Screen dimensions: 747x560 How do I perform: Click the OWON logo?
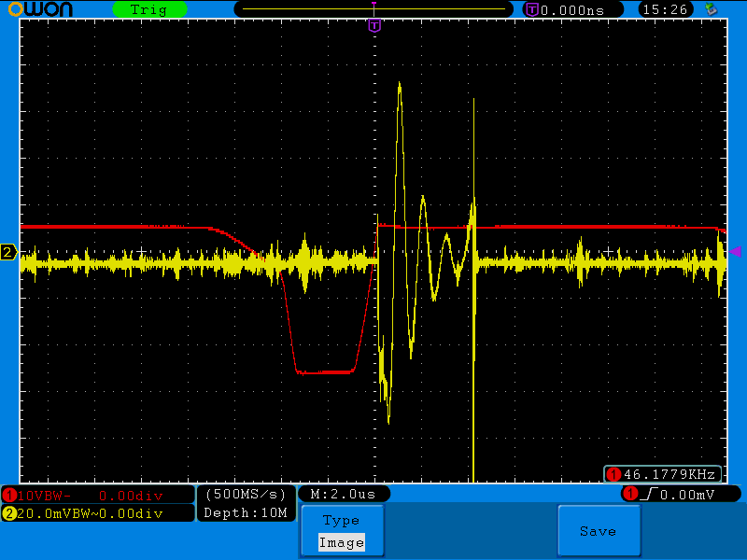(40, 9)
